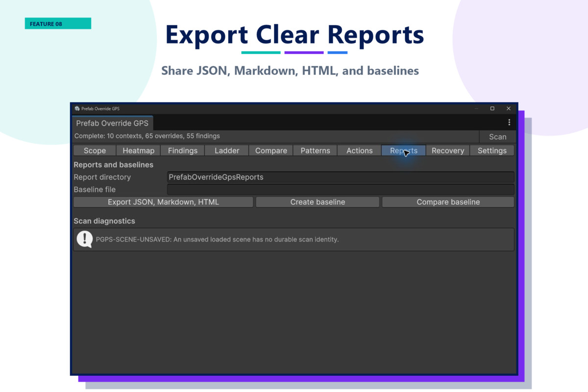This screenshot has width=588, height=392.
Task: Click the 'Report directory' label
Action: (x=102, y=177)
